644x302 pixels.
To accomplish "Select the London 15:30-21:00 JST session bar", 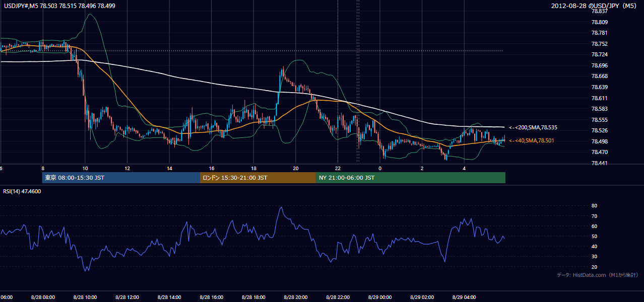I will 258,178.
